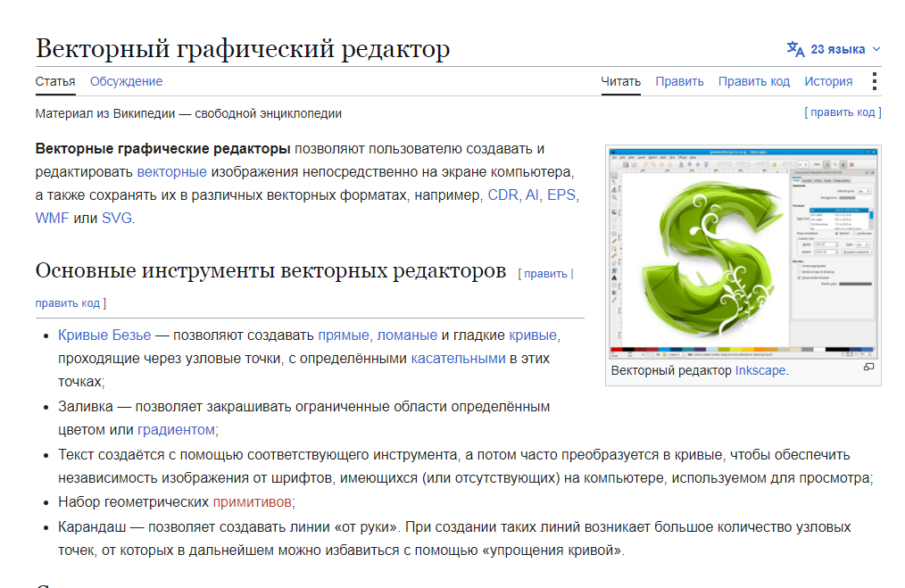
Task: Open the WMF format link
Action: 52,218
